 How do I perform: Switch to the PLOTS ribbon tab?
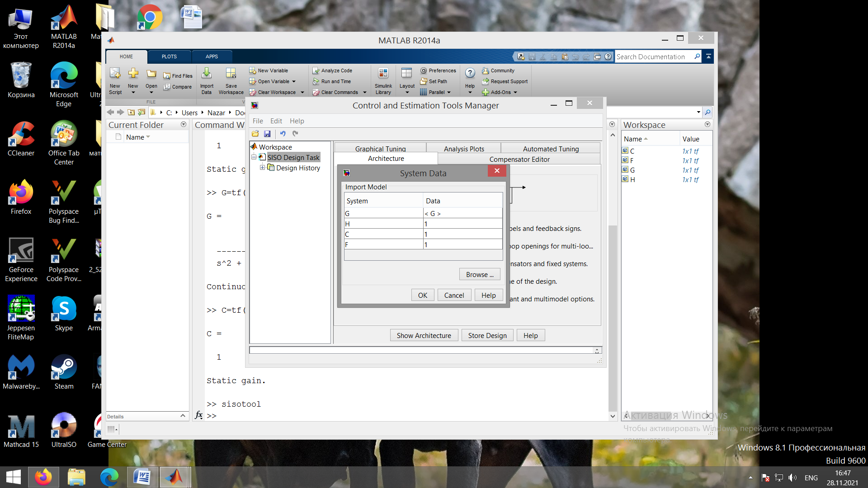pyautogui.click(x=169, y=56)
